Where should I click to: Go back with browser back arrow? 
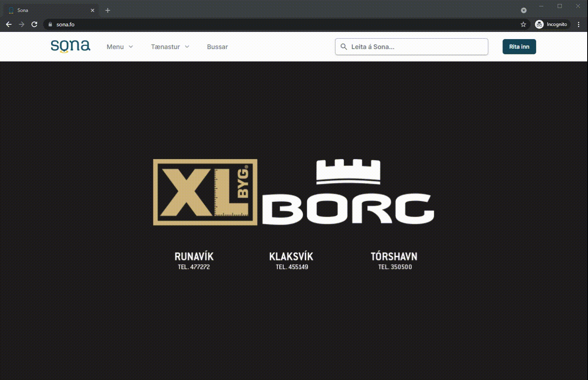(9, 24)
